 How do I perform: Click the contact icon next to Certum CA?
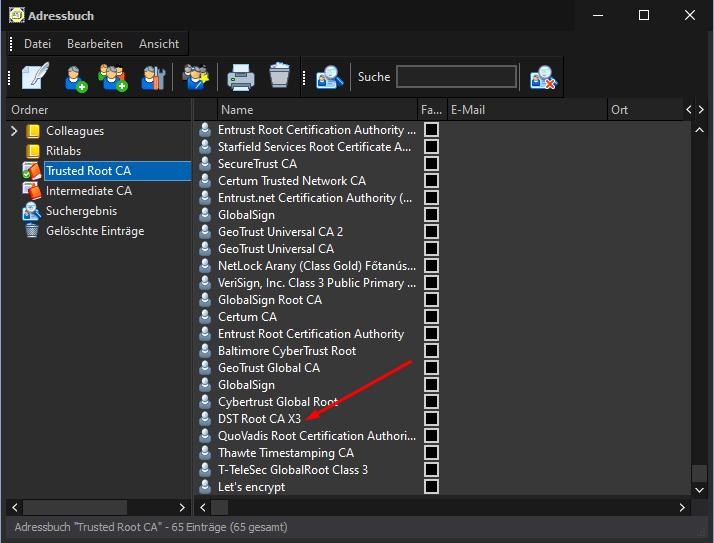point(205,316)
